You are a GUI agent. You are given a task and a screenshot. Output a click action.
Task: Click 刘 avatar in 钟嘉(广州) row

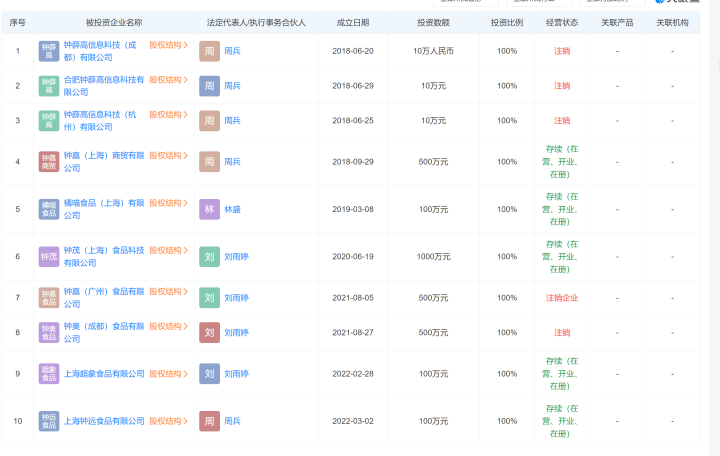pos(209,298)
